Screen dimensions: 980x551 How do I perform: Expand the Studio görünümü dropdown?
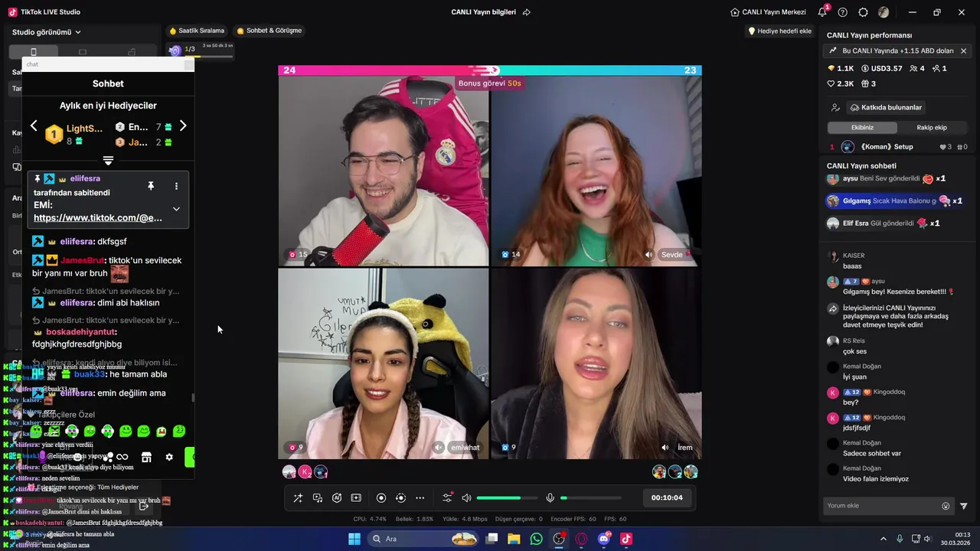coord(47,32)
